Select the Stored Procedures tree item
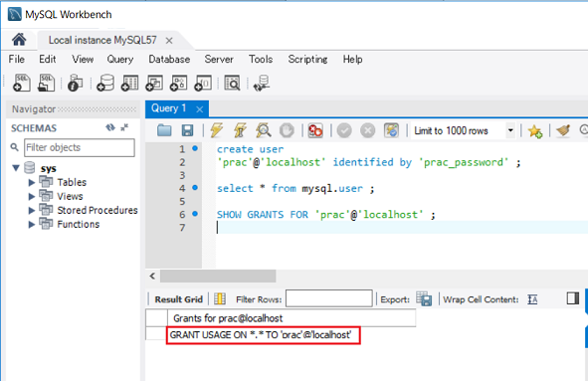This screenshot has height=381, width=588. pyautogui.click(x=98, y=210)
